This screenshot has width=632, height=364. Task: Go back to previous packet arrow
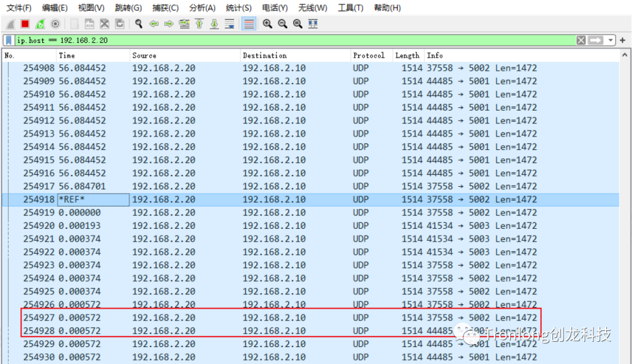coord(153,24)
